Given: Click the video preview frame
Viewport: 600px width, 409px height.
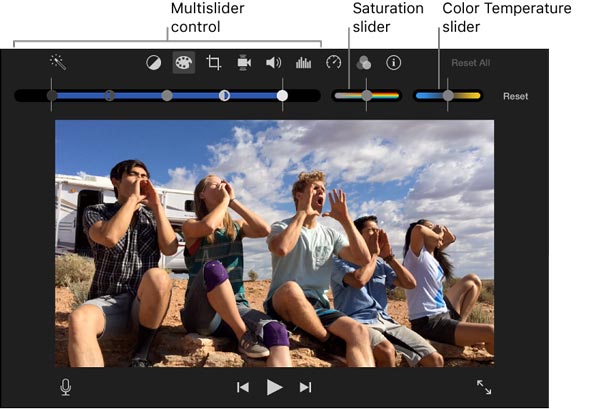Looking at the screenshot, I should pos(274,244).
